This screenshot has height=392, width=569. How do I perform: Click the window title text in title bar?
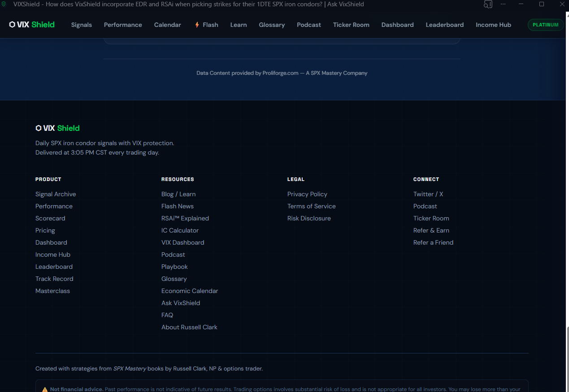coord(189,4)
